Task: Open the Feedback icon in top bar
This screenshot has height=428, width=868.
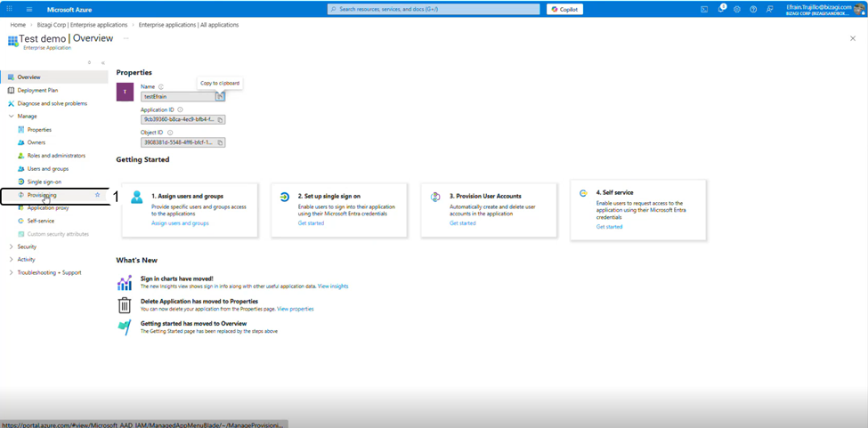Action: click(769, 10)
